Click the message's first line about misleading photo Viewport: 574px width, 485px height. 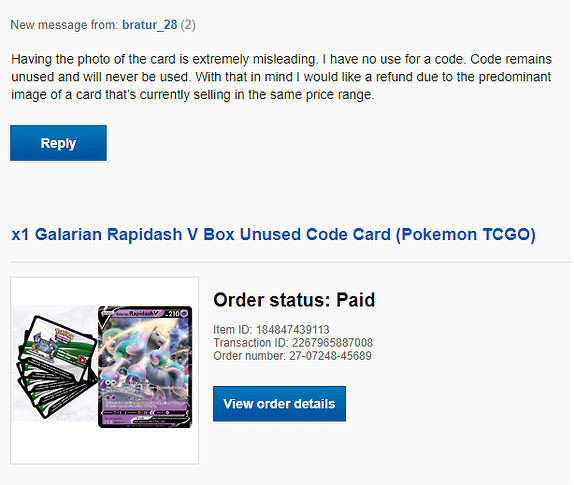coord(281,59)
